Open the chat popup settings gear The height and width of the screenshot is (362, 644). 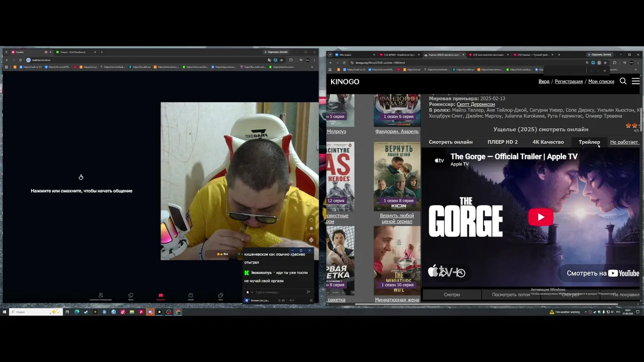click(x=311, y=301)
